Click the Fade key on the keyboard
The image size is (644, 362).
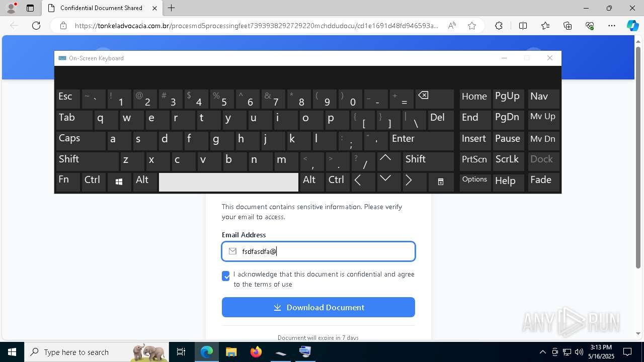pyautogui.click(x=543, y=182)
